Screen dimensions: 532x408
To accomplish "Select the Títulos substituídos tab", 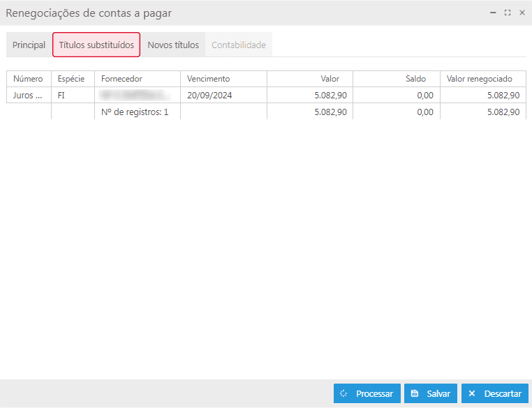I will coord(96,45).
